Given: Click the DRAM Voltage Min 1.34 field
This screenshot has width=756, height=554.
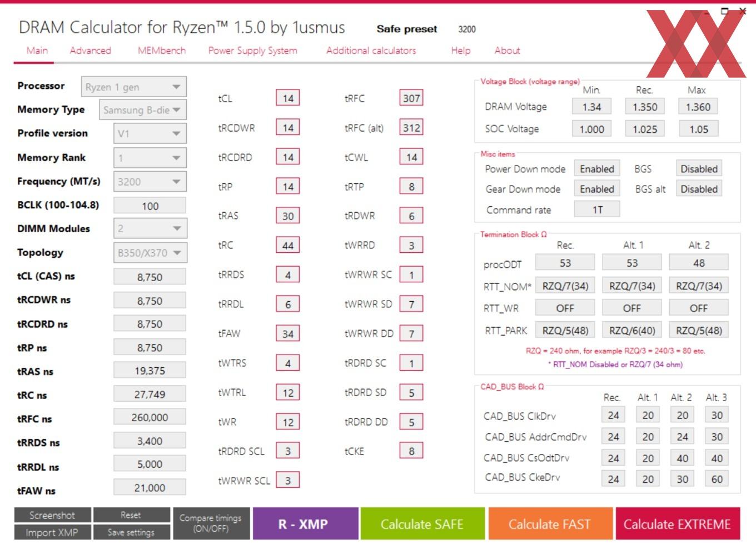Looking at the screenshot, I should tap(592, 107).
